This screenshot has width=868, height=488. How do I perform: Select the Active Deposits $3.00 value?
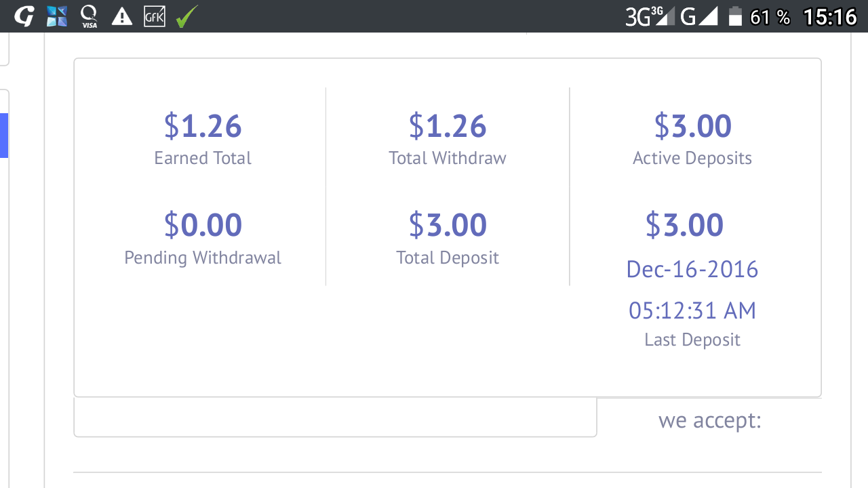(x=692, y=126)
